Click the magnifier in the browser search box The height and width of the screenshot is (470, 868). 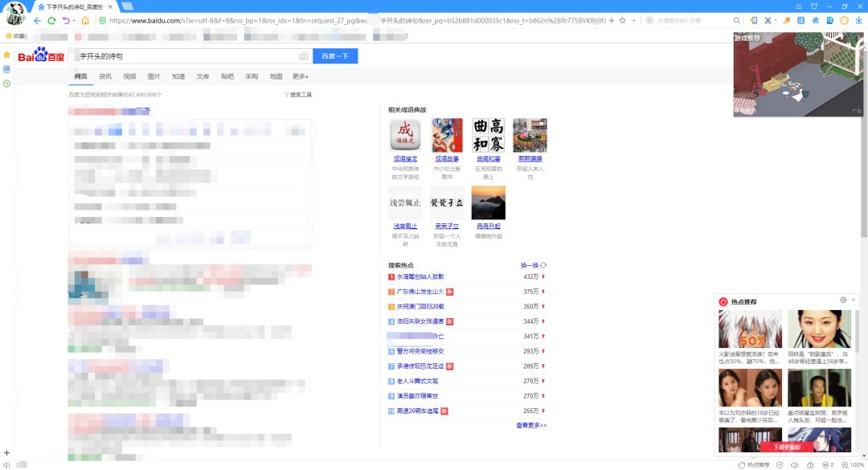[x=737, y=20]
